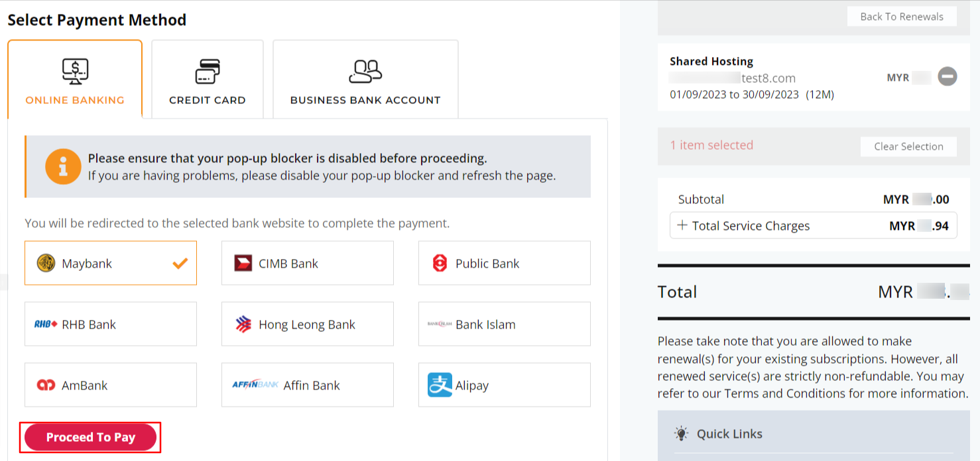Click the credit card icon

coord(208,72)
